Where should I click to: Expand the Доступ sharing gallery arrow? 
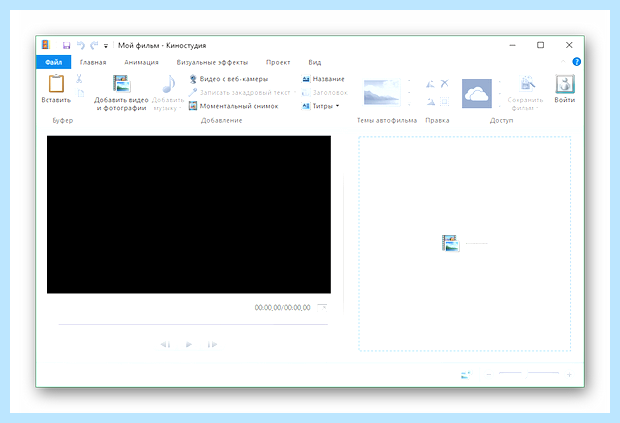500,105
